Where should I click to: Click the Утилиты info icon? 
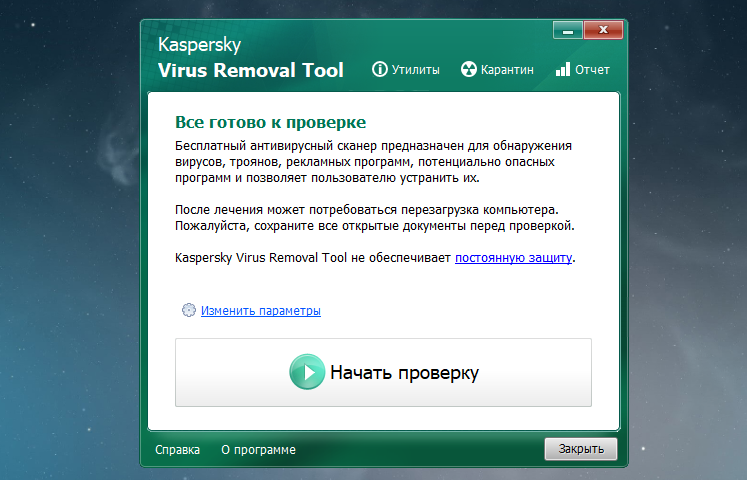380,70
